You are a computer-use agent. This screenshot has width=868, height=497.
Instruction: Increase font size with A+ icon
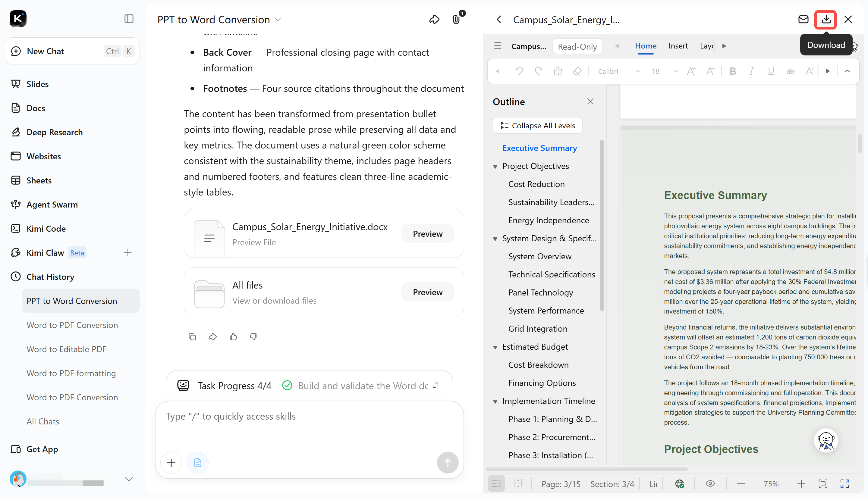691,71
